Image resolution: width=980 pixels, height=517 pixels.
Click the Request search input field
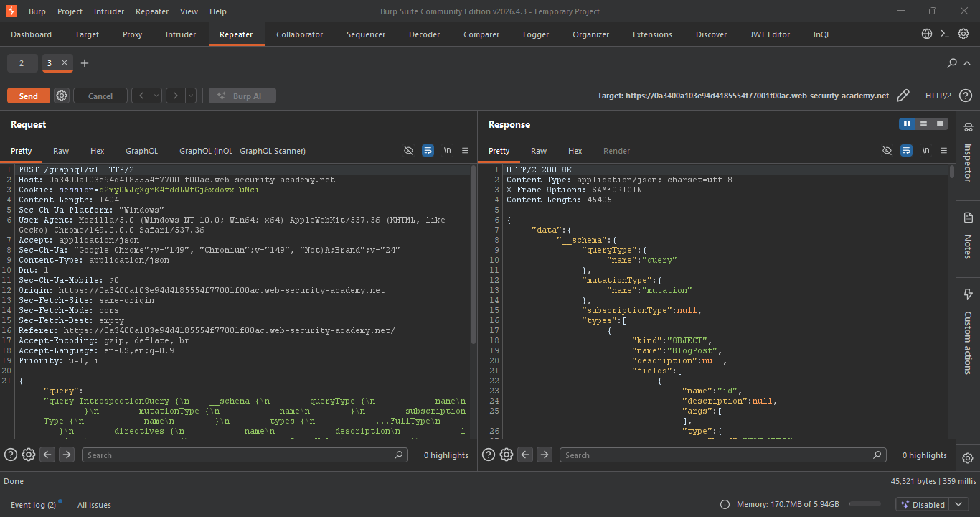click(x=245, y=455)
